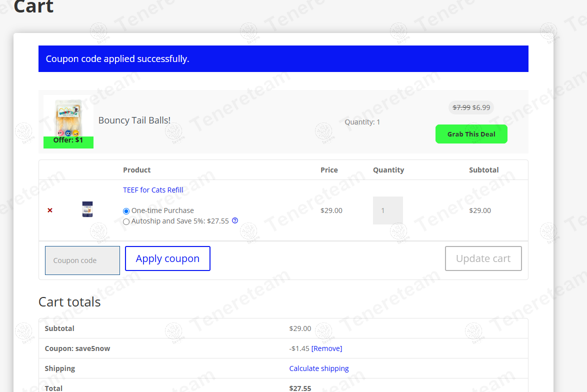Select the One-time Purchase option
The height and width of the screenshot is (392, 587).
click(x=126, y=211)
